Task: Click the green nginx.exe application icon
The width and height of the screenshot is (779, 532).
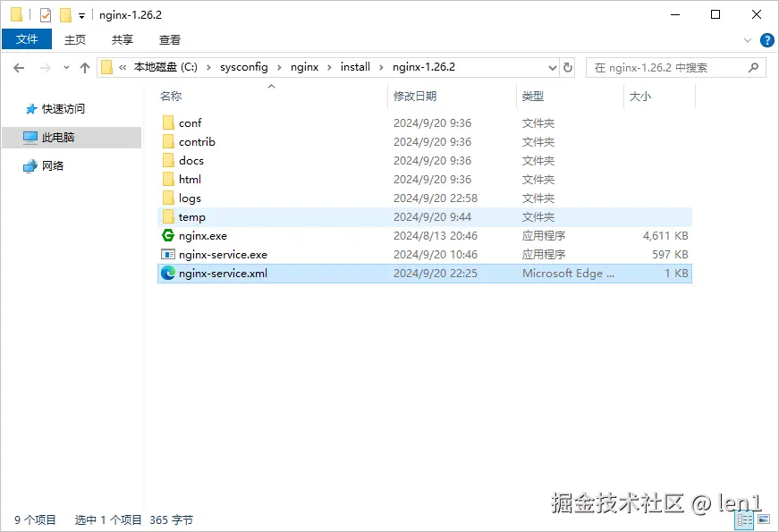Action: tap(168, 235)
